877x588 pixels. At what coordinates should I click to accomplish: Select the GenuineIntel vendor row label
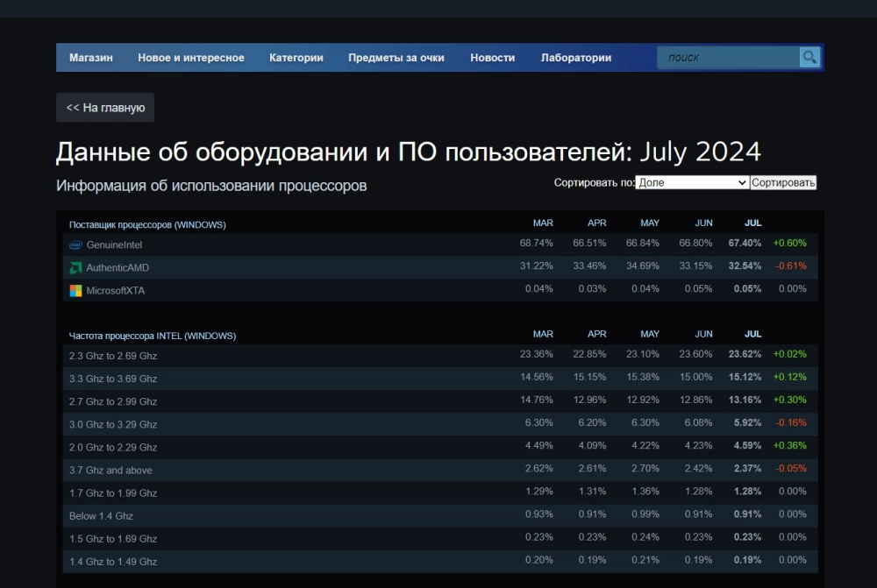pos(114,244)
